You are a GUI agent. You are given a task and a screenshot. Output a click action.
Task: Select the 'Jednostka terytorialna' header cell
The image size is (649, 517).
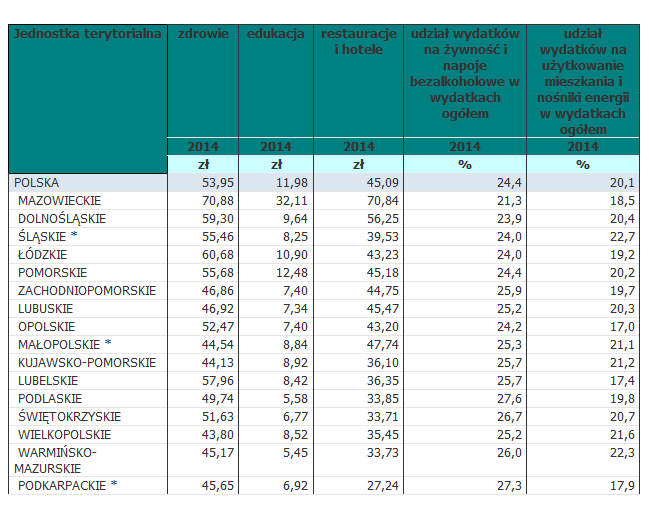(88, 99)
